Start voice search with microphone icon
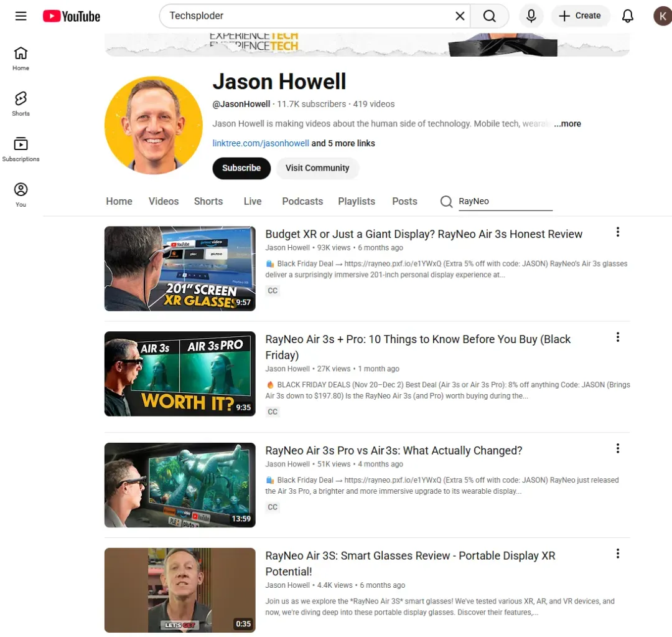This screenshot has width=672, height=637. (531, 16)
